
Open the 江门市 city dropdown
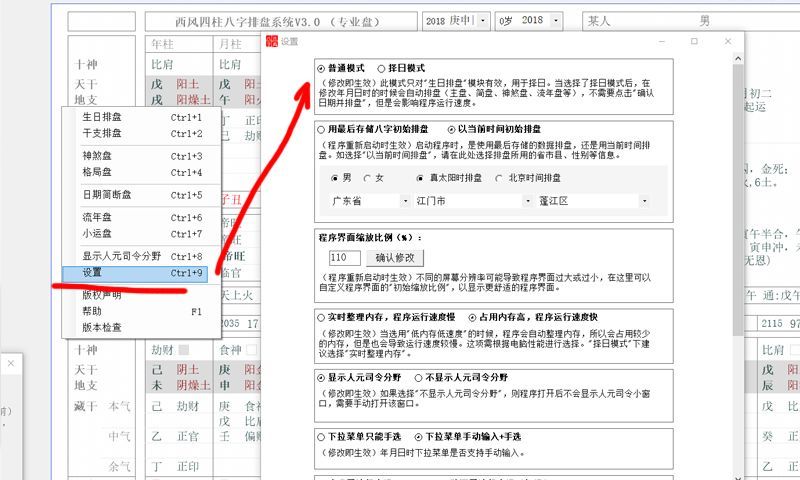[x=528, y=201]
